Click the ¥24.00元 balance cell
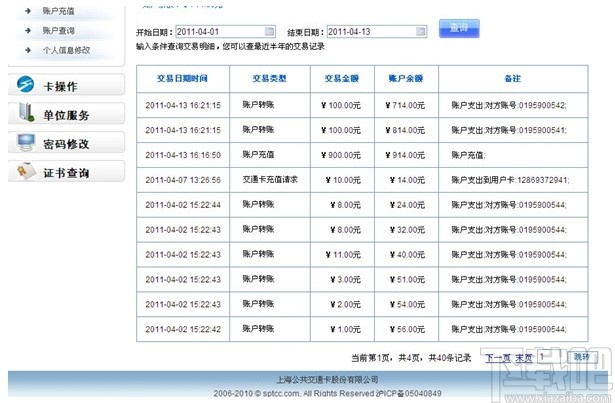 click(x=408, y=205)
